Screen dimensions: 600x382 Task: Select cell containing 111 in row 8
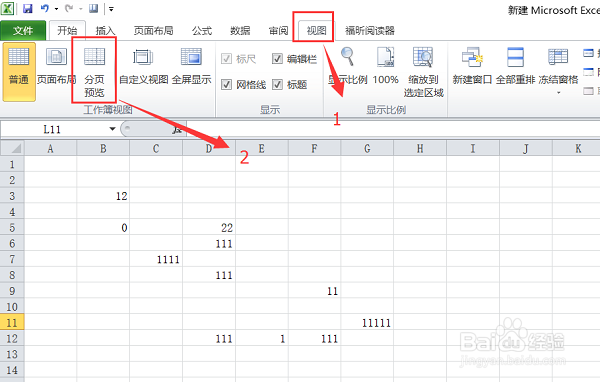(209, 275)
